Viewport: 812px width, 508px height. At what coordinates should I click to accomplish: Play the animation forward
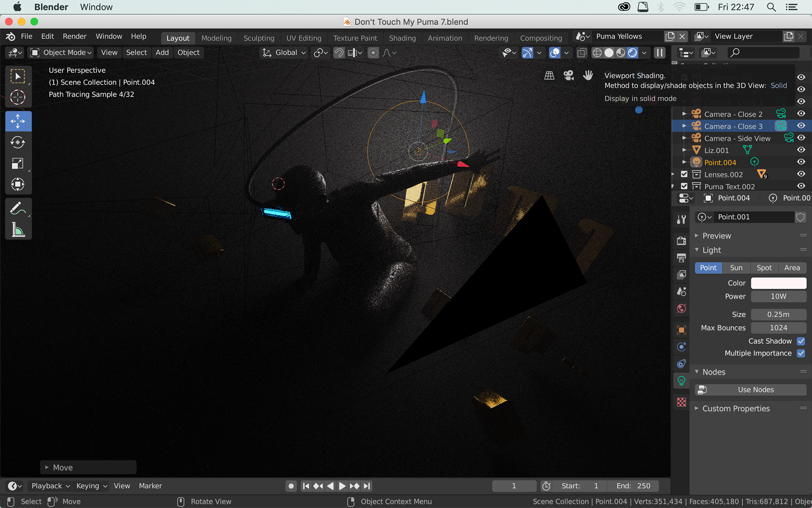pyautogui.click(x=342, y=486)
